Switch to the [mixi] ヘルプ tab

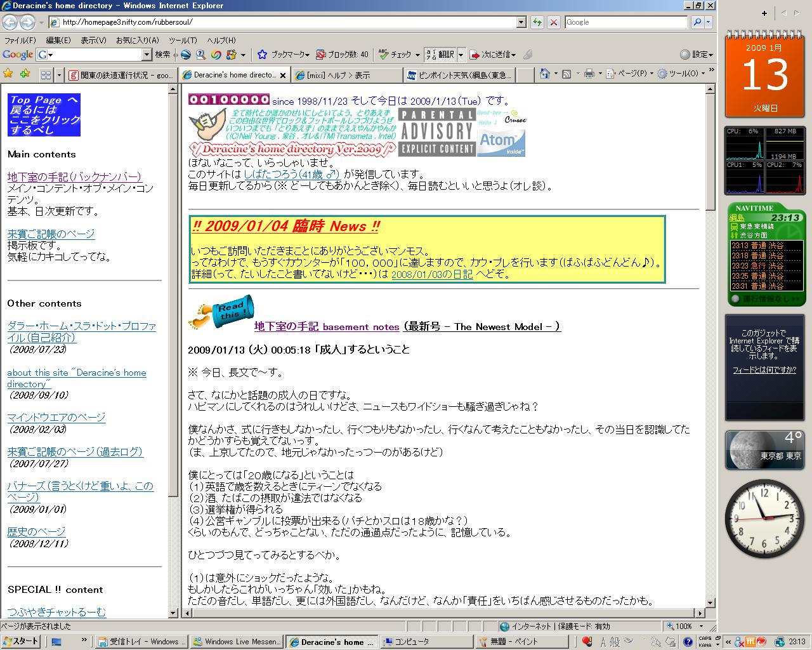(x=349, y=75)
